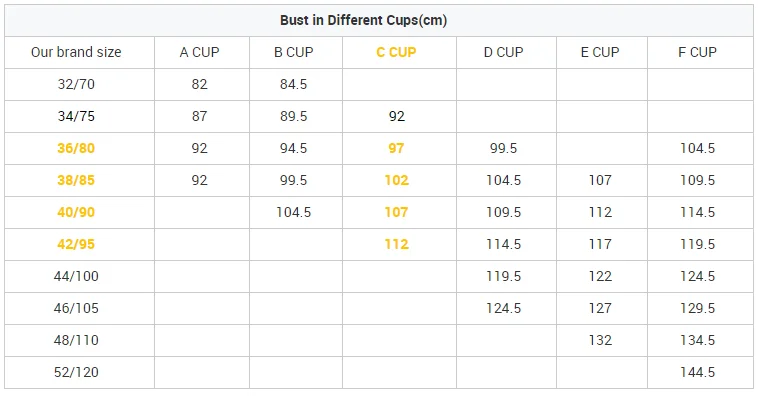This screenshot has height=397, width=762.
Task: Select the 'Our brand size' column header
Action: tap(76, 52)
